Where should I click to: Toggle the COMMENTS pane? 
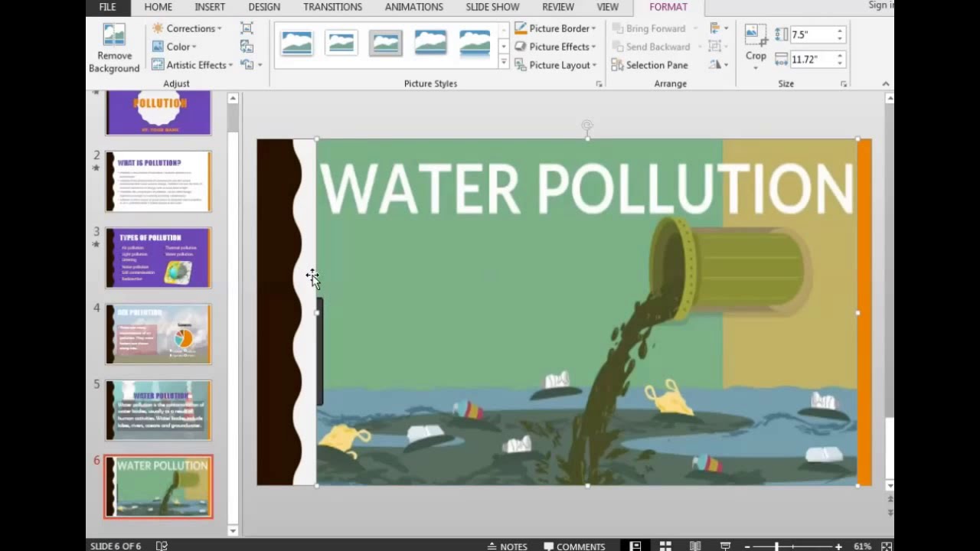click(x=574, y=546)
